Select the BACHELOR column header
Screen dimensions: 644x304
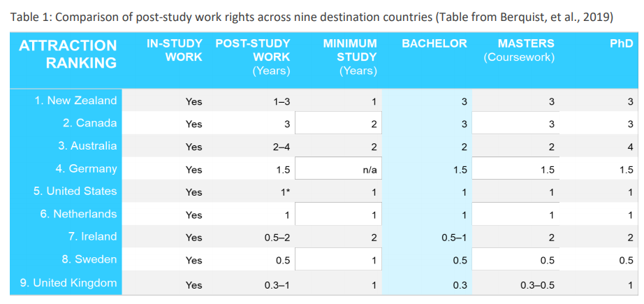click(x=434, y=44)
